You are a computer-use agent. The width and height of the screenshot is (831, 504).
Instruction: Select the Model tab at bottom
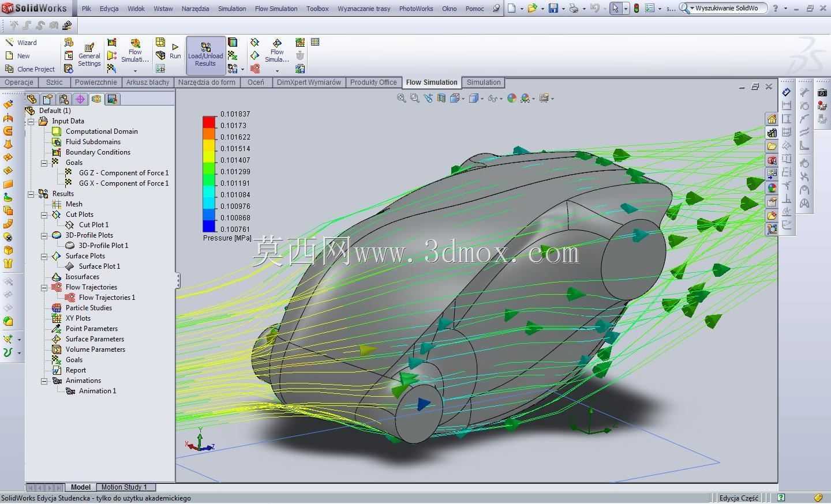[81, 487]
